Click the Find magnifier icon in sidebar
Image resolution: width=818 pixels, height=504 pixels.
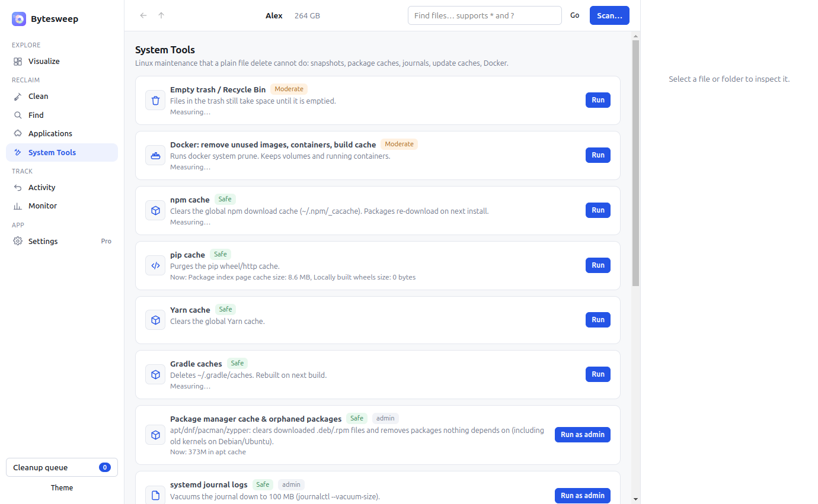point(18,115)
